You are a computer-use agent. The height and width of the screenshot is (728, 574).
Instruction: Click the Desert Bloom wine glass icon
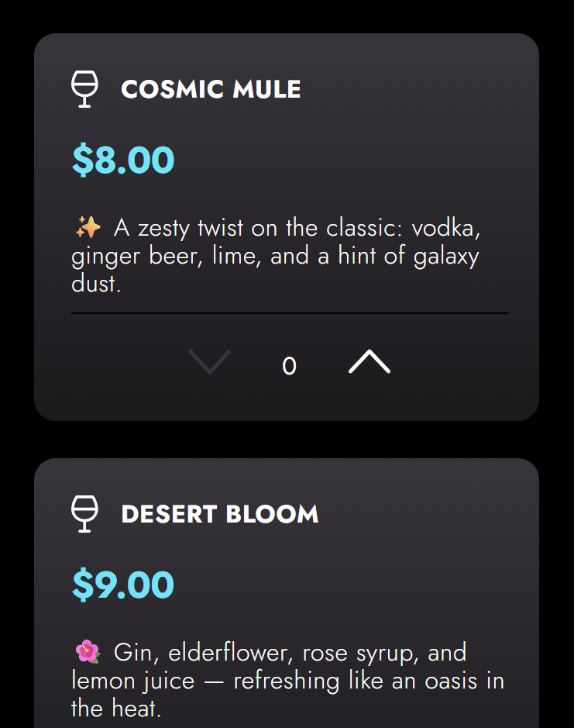[x=84, y=514]
